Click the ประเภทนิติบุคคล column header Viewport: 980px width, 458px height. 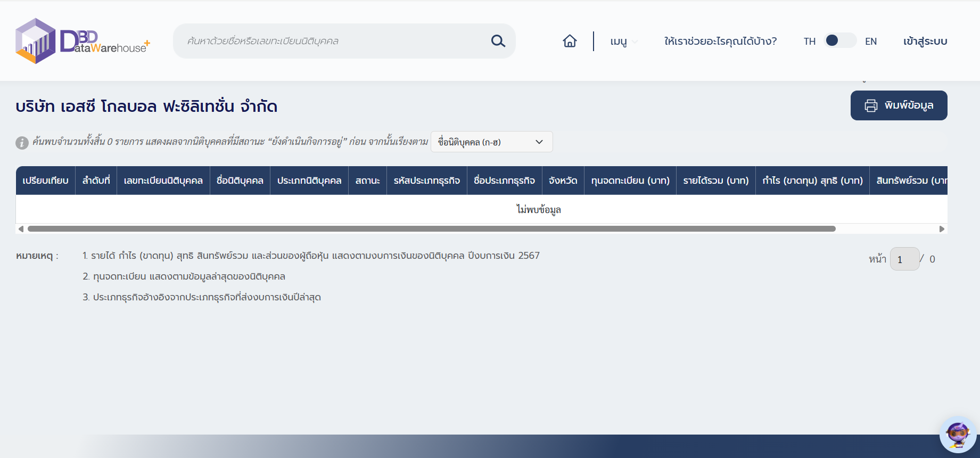click(x=309, y=181)
